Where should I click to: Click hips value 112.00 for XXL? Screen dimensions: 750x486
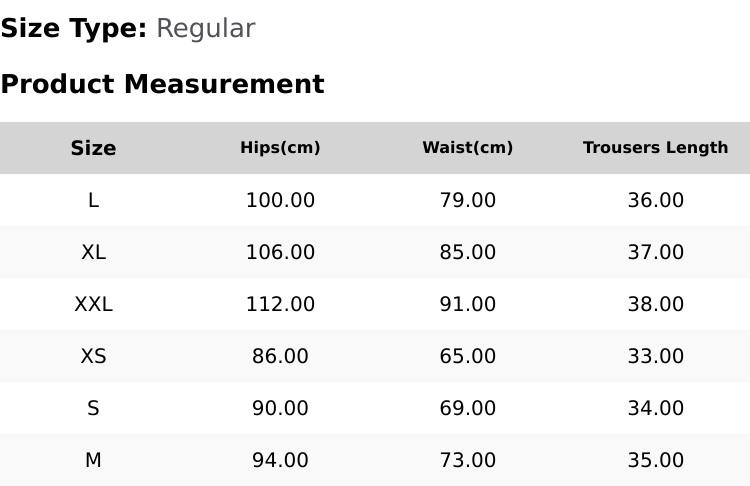tap(280, 304)
